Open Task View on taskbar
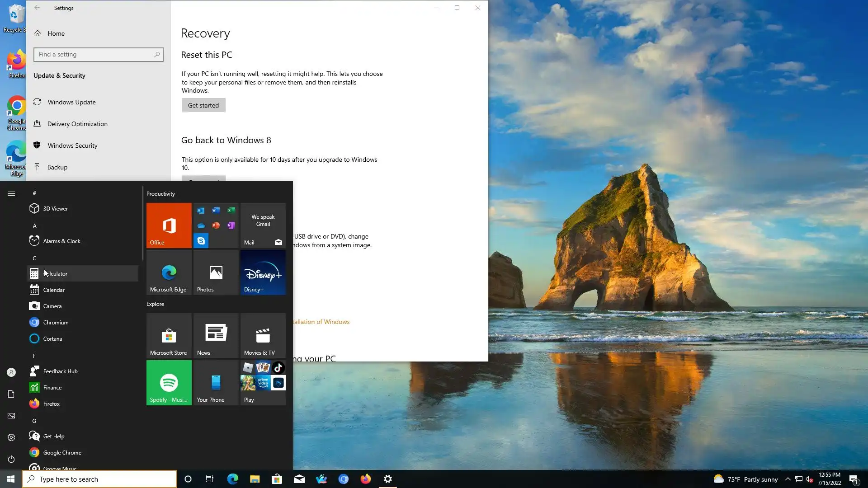 click(x=210, y=479)
